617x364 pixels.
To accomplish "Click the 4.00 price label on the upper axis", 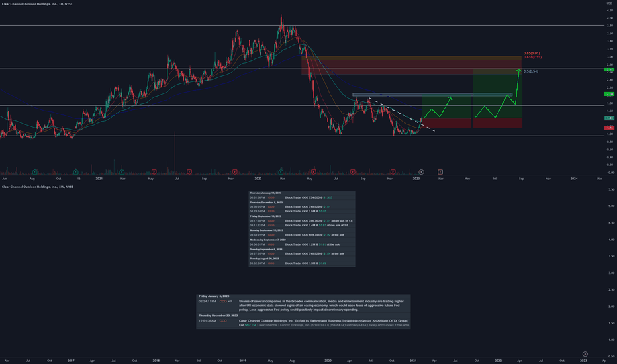I will (x=610, y=18).
